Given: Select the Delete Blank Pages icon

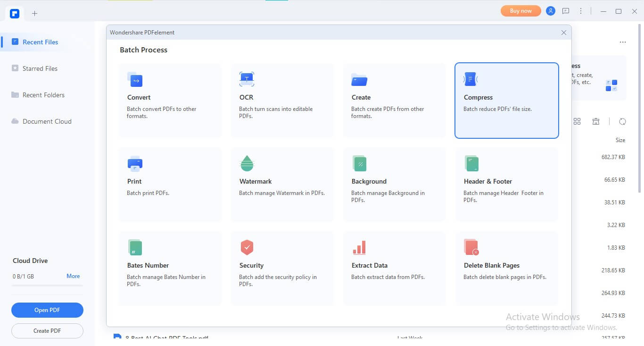Looking at the screenshot, I should (471, 247).
